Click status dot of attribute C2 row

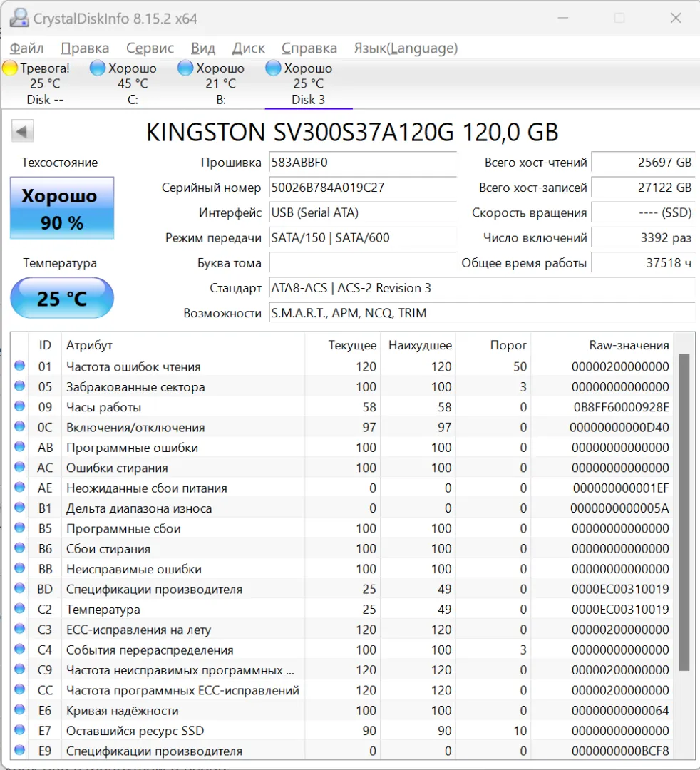click(x=20, y=608)
